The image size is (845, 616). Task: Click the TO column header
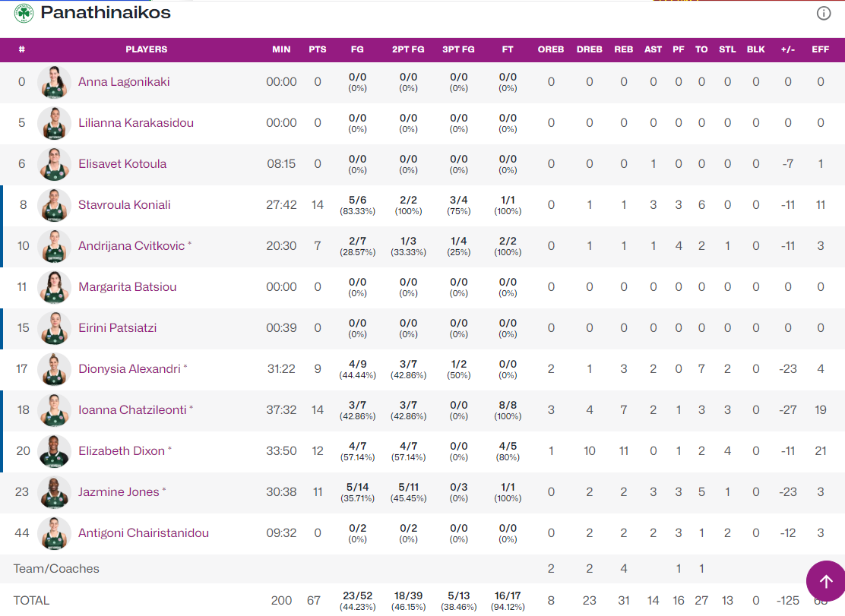[x=701, y=49]
